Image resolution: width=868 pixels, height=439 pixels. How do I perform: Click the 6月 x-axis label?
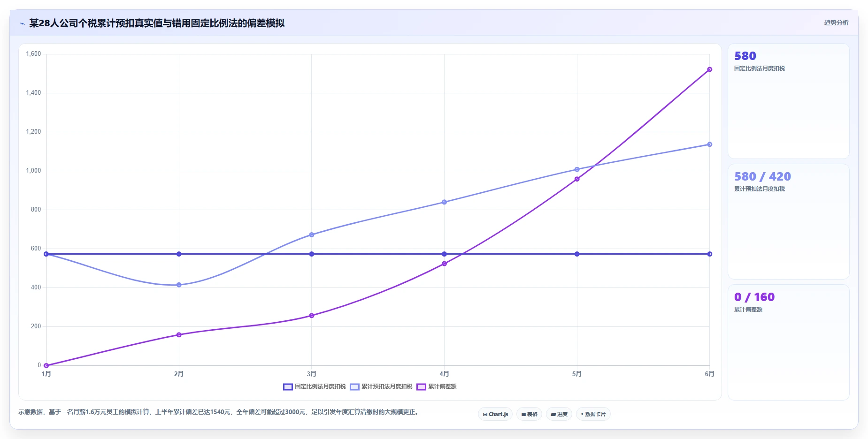point(710,374)
